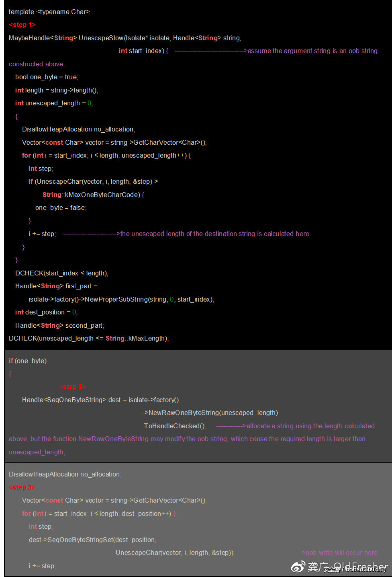This screenshot has width=392, height=577.
Task: Click the red "<step 2>" marker
Action: [73, 387]
